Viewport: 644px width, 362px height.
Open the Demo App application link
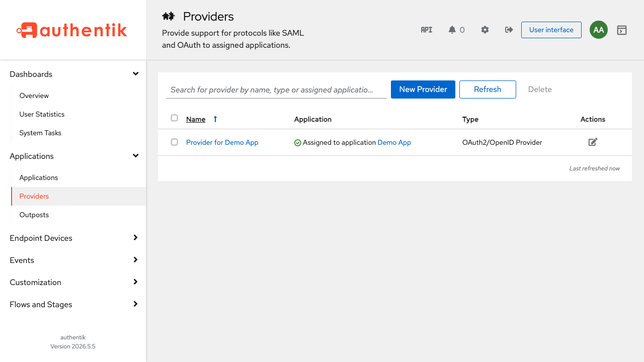tap(394, 142)
